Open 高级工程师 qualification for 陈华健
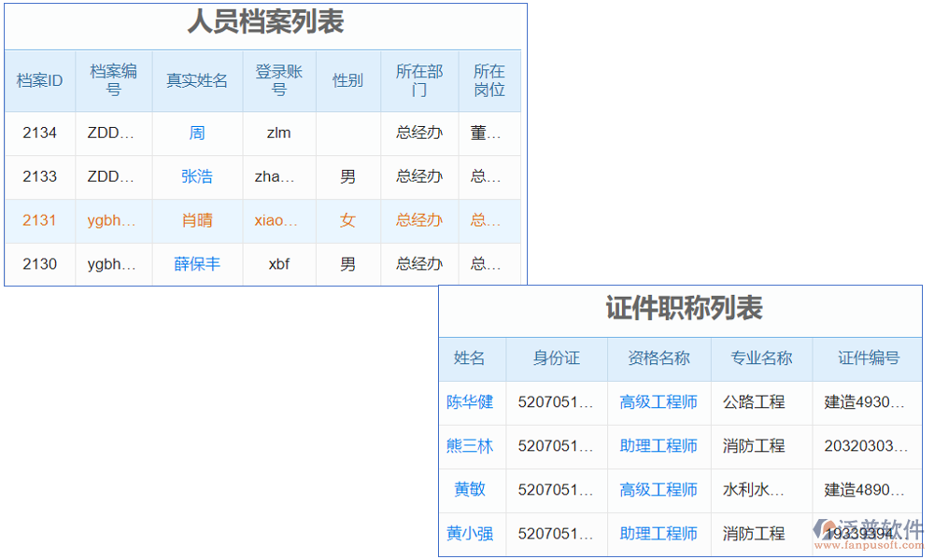Screen dimensions: 934x560 click(658, 402)
